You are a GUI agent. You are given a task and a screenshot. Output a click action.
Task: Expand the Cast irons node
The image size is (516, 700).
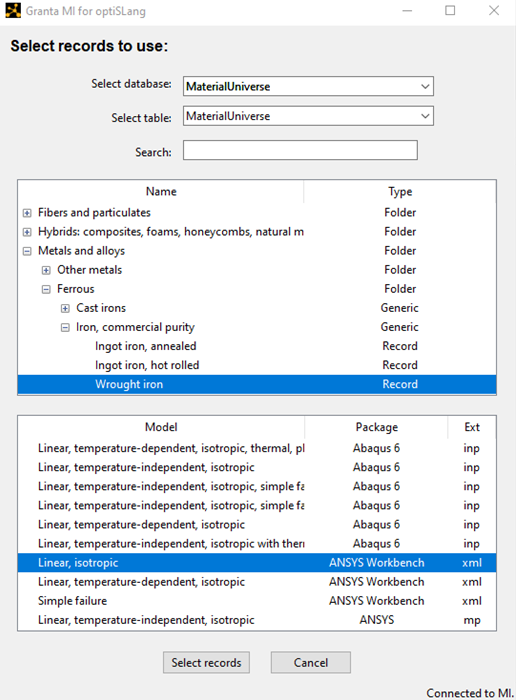point(65,308)
